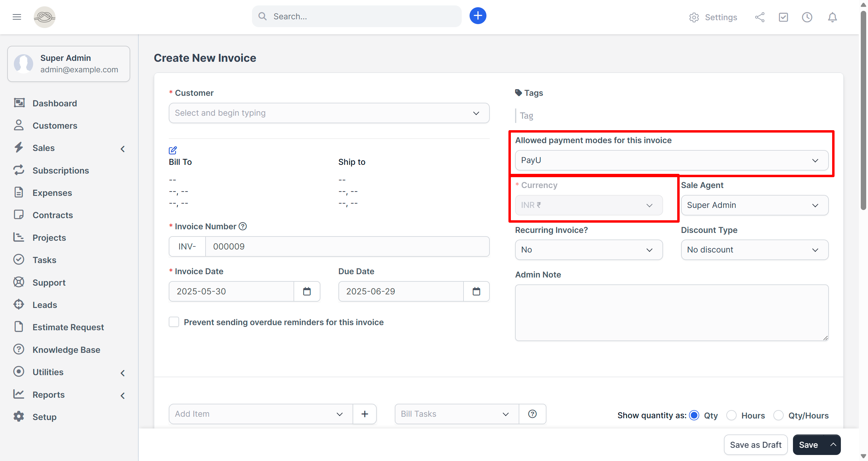Expand the Recurring Invoice dropdown
The width and height of the screenshot is (868, 461).
pos(588,250)
